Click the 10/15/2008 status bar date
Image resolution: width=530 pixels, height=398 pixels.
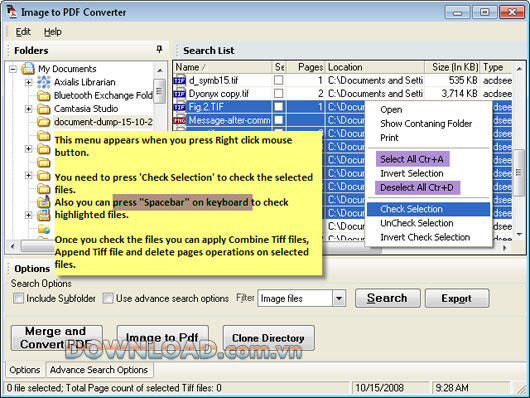380,388
